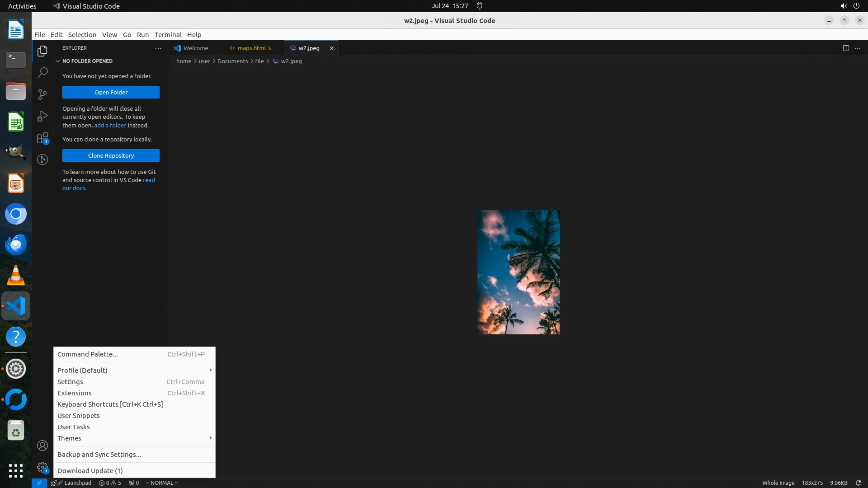Click the w2.jpeg palm tree image preview
868x488 pixels.
pyautogui.click(x=519, y=272)
